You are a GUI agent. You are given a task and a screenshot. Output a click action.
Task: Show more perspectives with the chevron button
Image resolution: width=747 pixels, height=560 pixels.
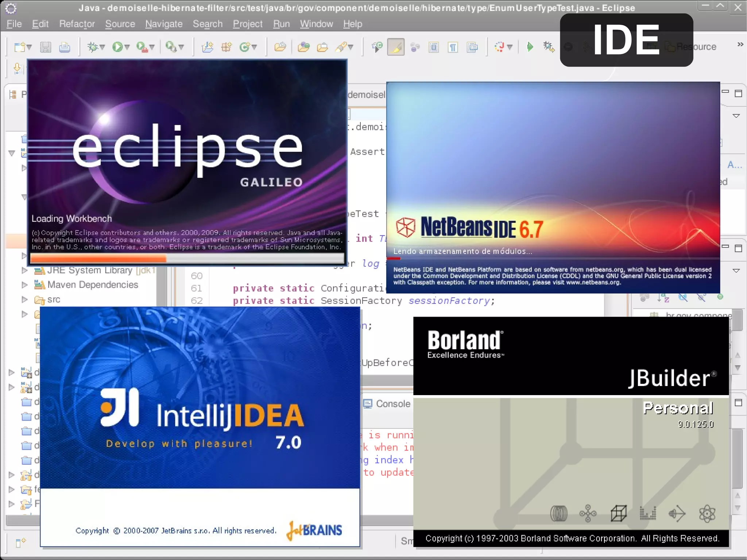(x=740, y=45)
